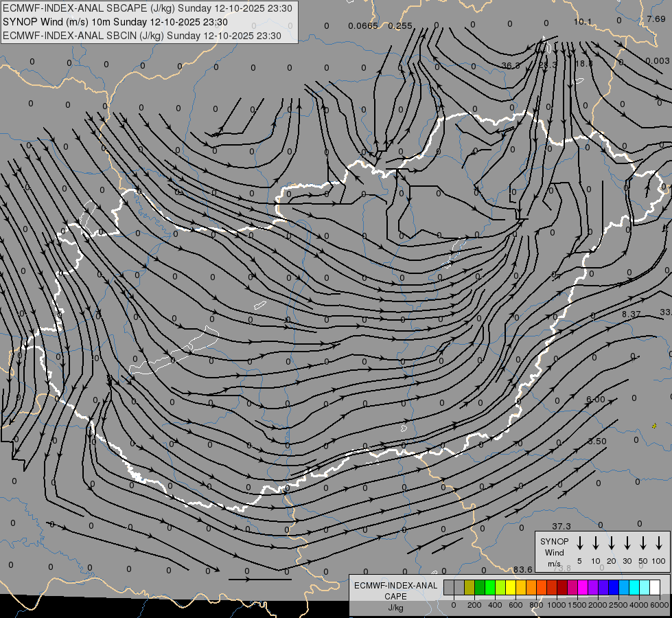672x618 pixels.
Task: Pick the purple CAPE swatch
Action: (x=593, y=587)
